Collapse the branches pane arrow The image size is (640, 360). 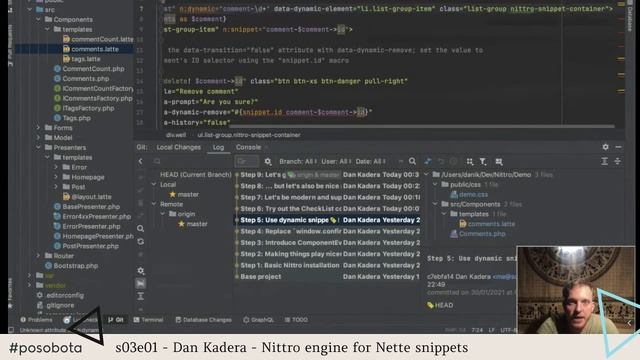(x=140, y=161)
